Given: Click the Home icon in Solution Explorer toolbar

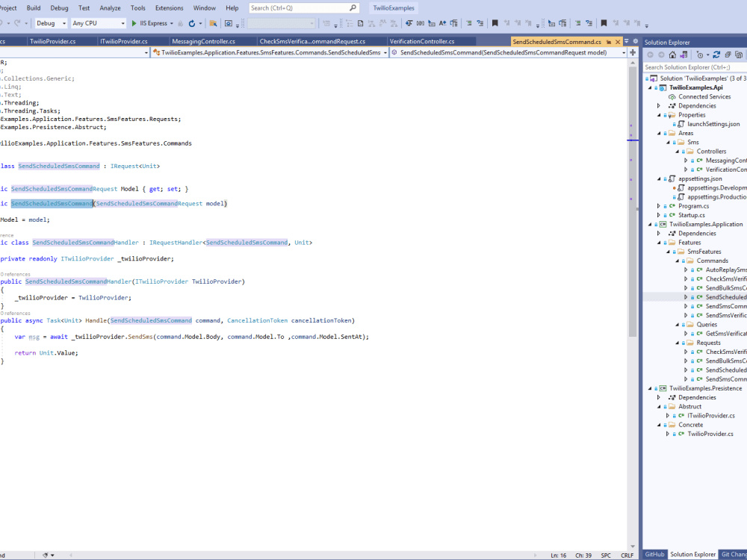Looking at the screenshot, I should 672,55.
